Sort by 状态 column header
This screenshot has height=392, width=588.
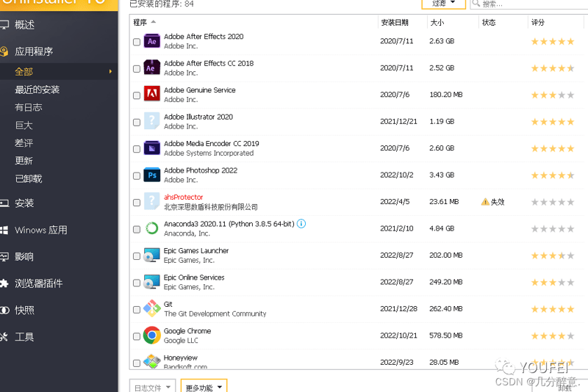(x=489, y=23)
